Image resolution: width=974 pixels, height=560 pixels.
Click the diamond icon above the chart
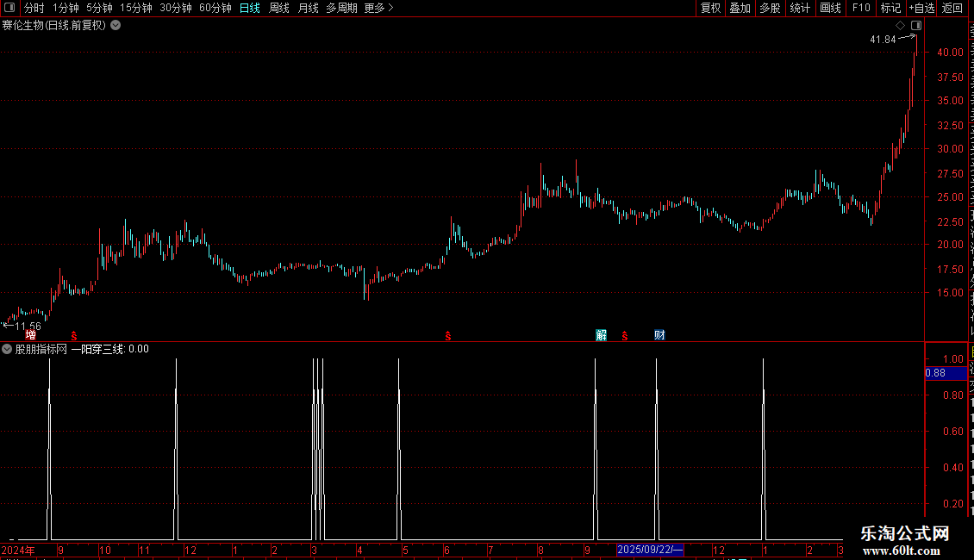(900, 26)
